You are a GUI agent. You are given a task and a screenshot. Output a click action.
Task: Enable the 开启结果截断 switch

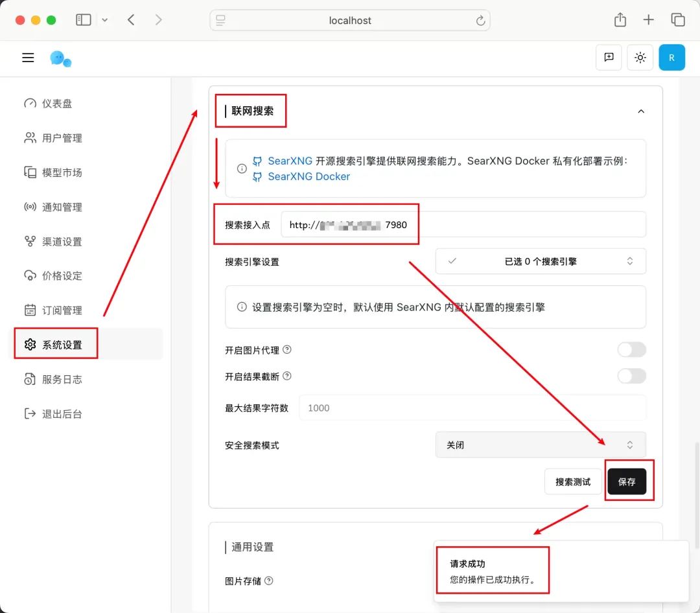coord(631,376)
